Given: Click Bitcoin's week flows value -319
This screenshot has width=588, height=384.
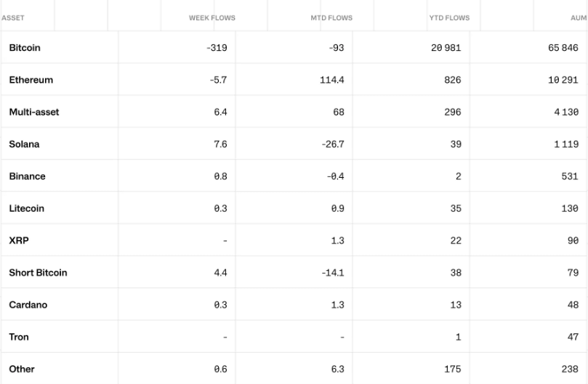Looking at the screenshot, I should point(217,48).
